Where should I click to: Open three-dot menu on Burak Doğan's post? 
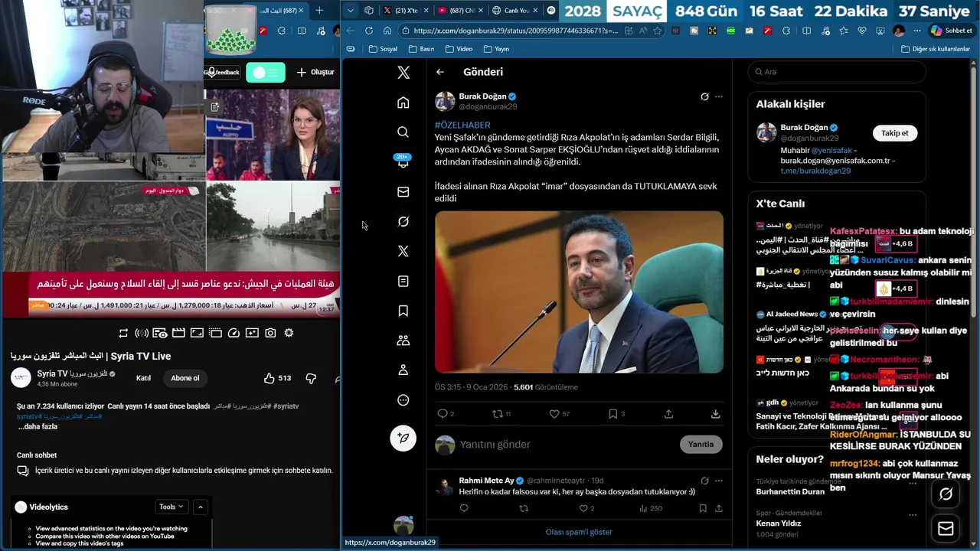coord(719,97)
